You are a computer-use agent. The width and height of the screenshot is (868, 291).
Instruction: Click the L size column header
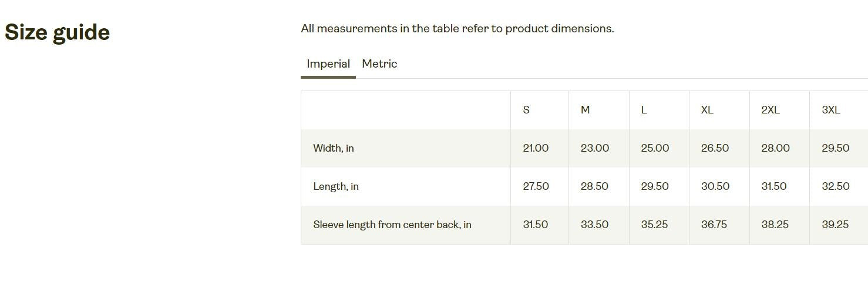coord(644,110)
